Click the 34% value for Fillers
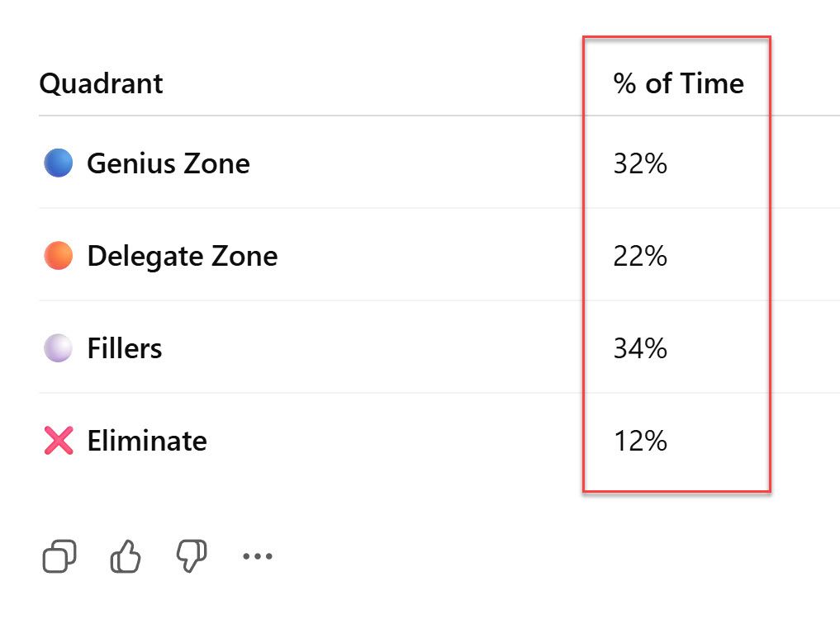Image resolution: width=840 pixels, height=638 pixels. coord(640,348)
